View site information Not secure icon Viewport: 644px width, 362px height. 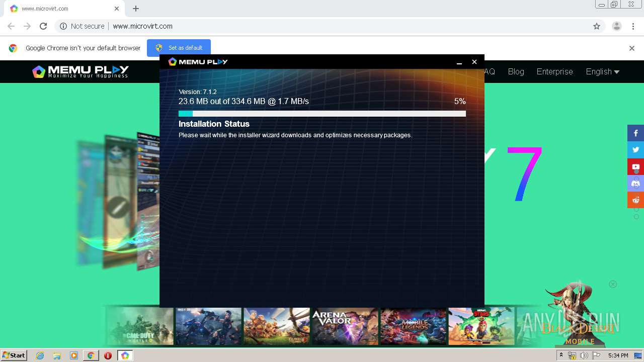click(63, 26)
